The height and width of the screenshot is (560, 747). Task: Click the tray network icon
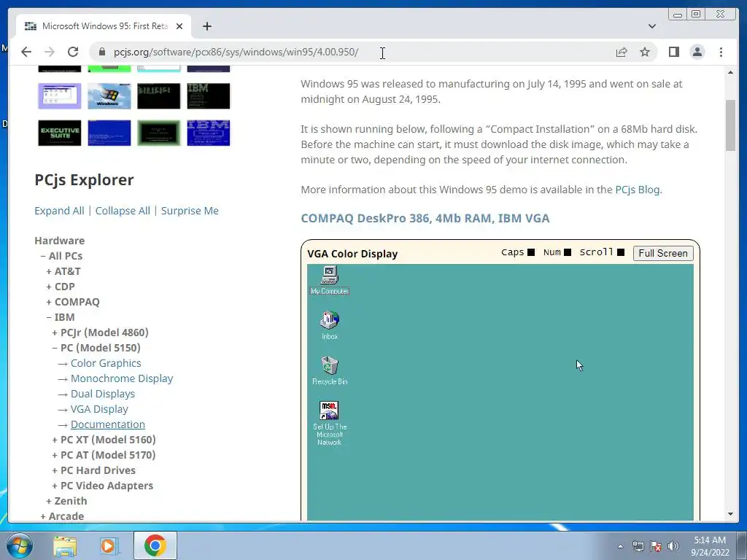[638, 546]
